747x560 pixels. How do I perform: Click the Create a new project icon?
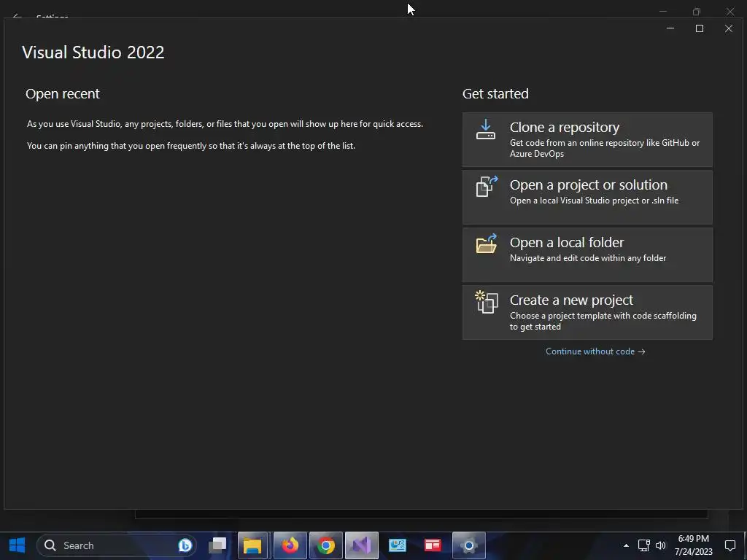(x=487, y=302)
